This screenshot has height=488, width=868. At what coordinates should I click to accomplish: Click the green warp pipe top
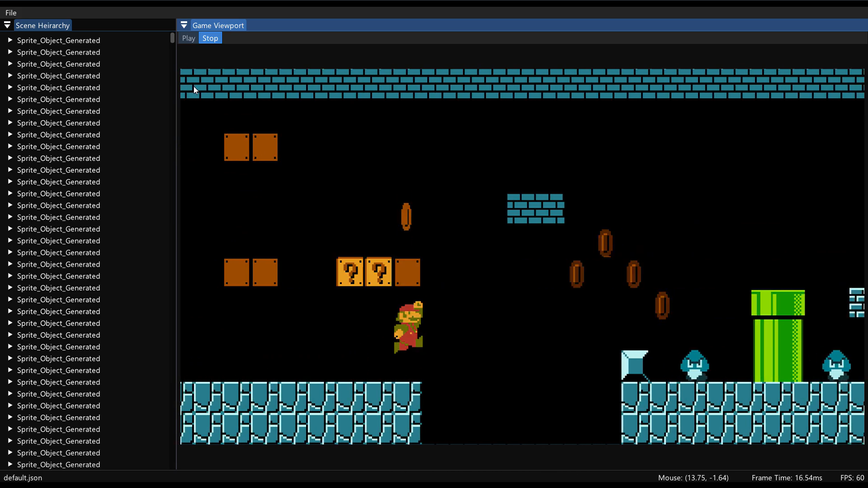pos(778,303)
